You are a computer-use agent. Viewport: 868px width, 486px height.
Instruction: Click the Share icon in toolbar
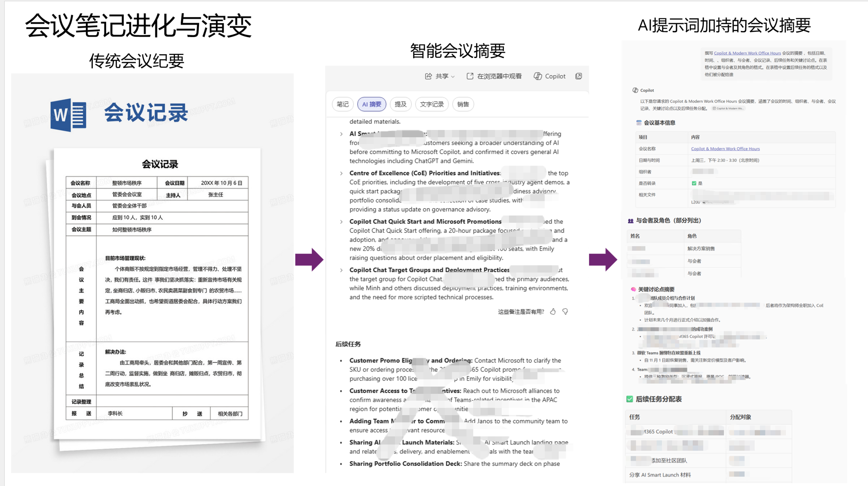pos(428,76)
